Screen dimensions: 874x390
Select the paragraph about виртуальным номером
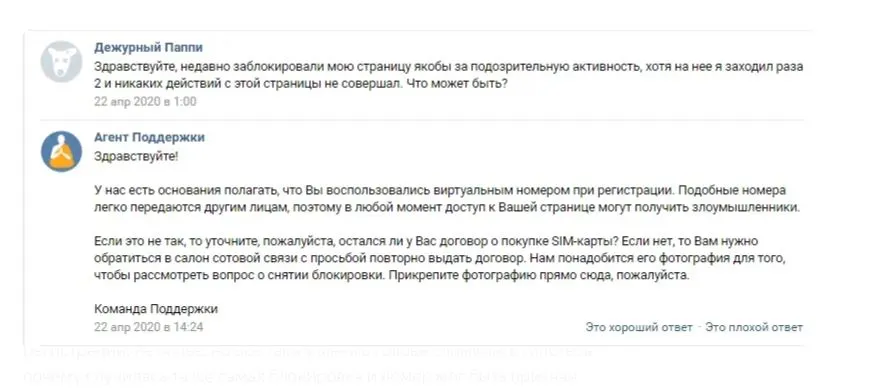(447, 199)
